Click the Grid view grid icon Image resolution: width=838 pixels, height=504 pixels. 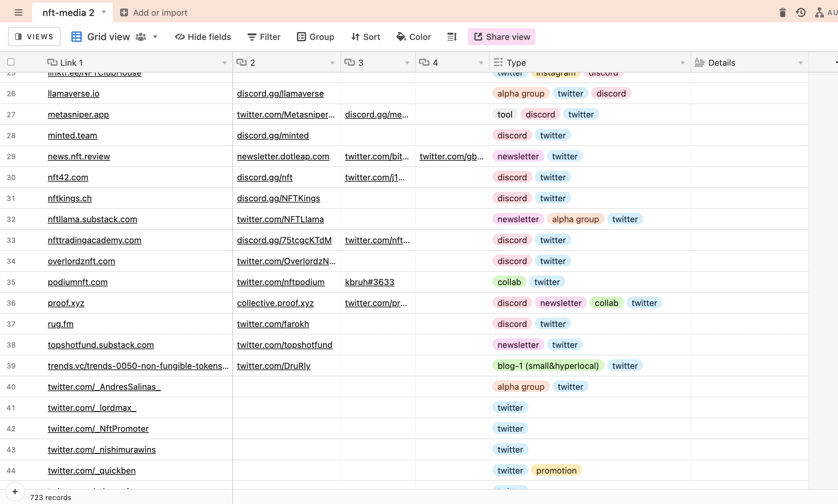click(x=76, y=37)
